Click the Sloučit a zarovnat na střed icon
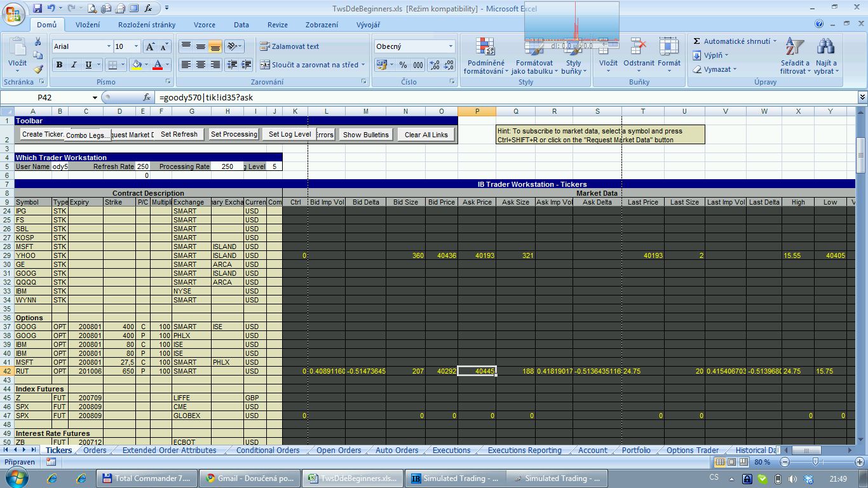 (264, 65)
